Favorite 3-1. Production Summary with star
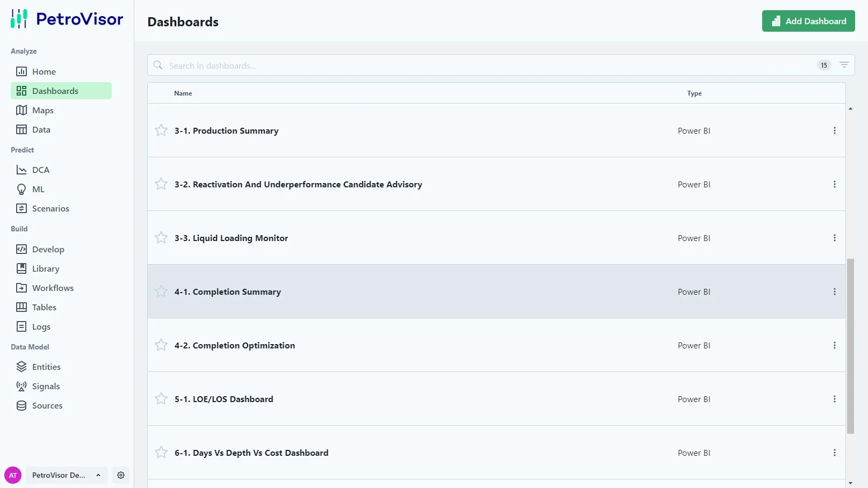This screenshot has width=868, height=488. click(x=161, y=130)
